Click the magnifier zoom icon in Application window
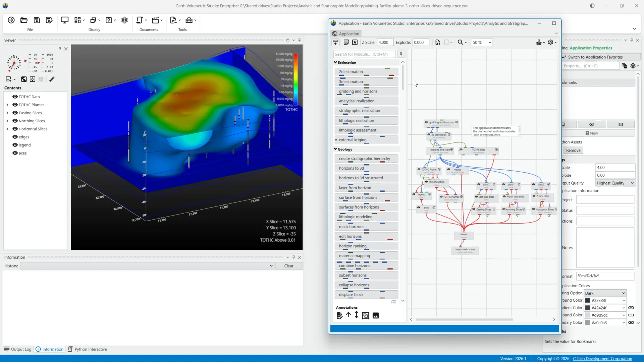644x362 pixels. (461, 42)
